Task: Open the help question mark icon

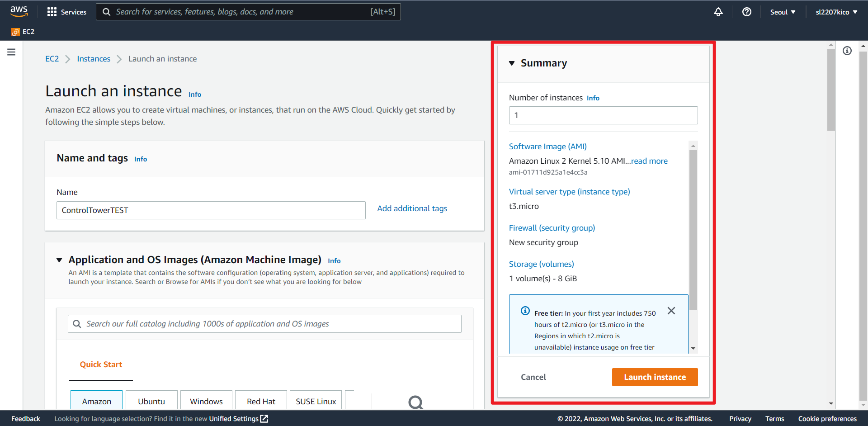Action: [x=746, y=12]
